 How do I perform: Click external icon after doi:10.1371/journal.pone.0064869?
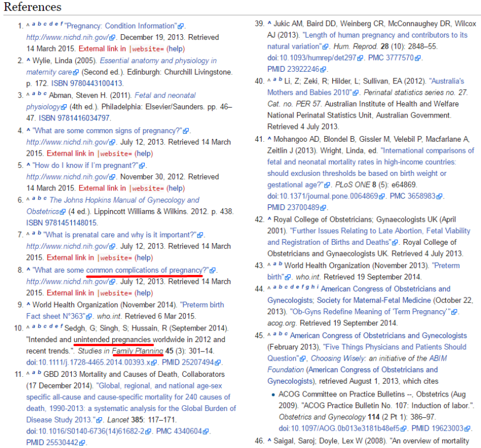coord(381,196)
